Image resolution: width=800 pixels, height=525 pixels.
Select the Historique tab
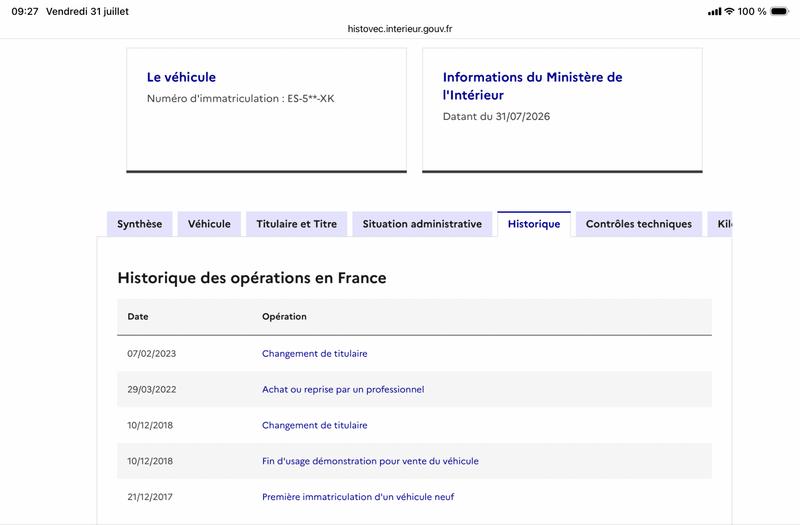[x=534, y=224]
